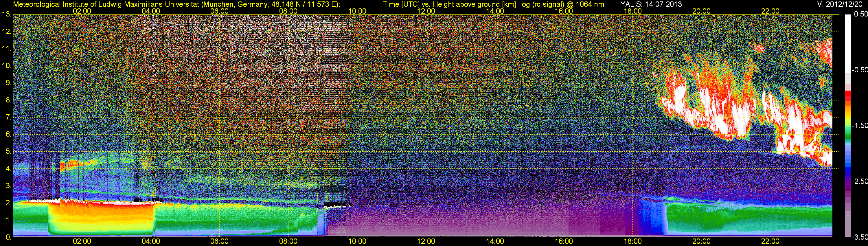Viewport: 868px width, 246px height.
Task: Click the 4. height axis label
Action: [x=8, y=168]
